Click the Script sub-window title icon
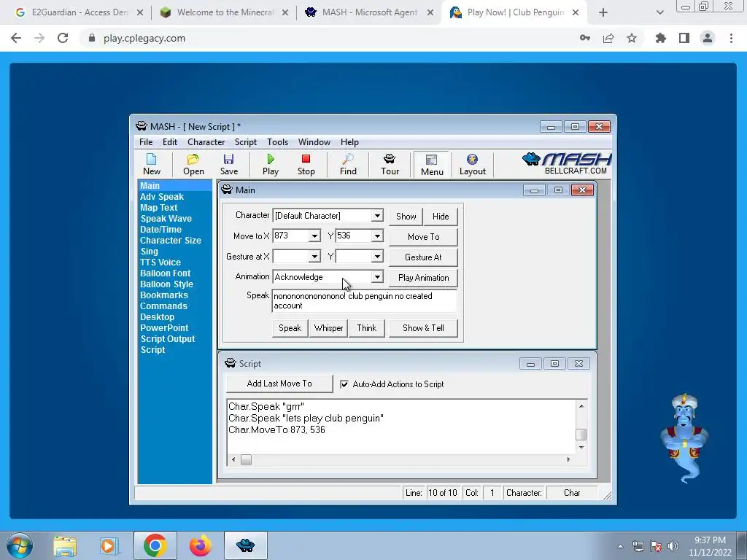The height and width of the screenshot is (560, 747). click(230, 363)
